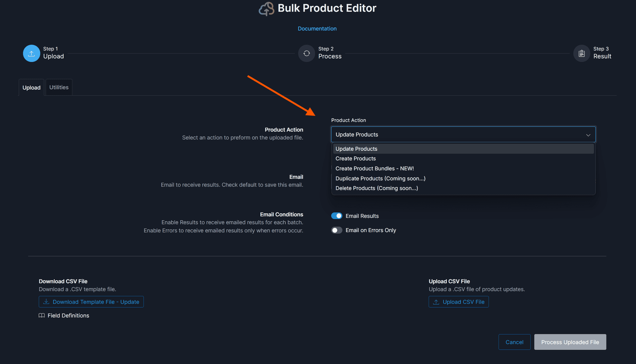This screenshot has width=636, height=364.
Task: Open the Documentation link
Action: pyautogui.click(x=317, y=28)
